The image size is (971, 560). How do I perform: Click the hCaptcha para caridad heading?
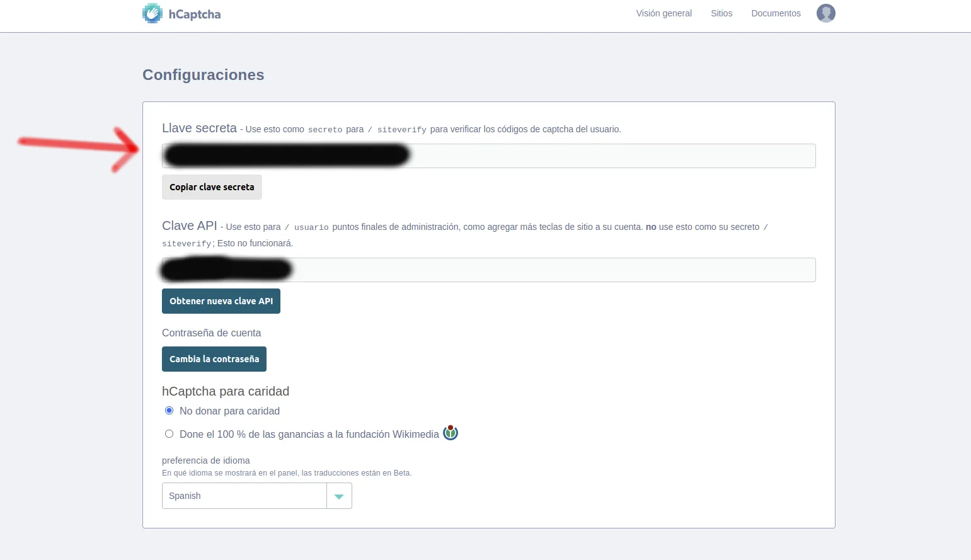click(226, 391)
